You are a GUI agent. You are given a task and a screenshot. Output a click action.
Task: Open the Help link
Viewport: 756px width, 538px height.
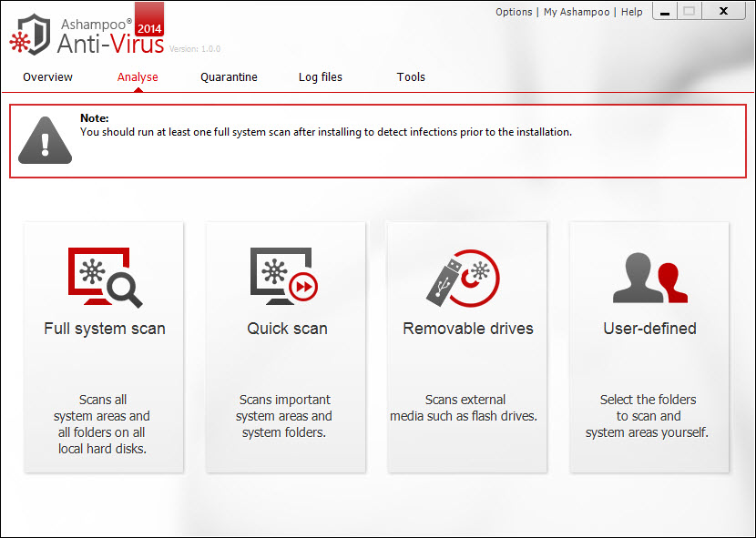[x=631, y=12]
